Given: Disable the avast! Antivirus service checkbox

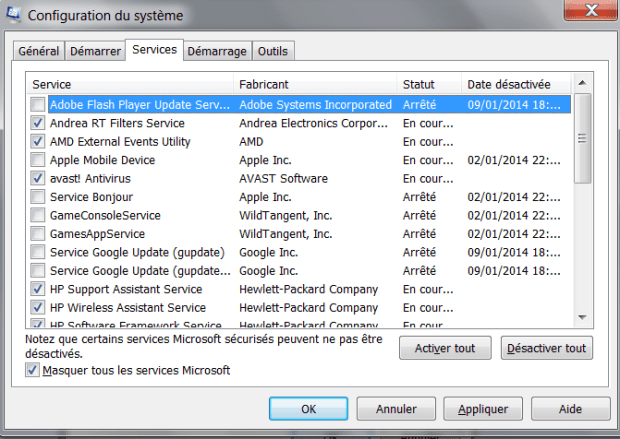Looking at the screenshot, I should [37, 178].
